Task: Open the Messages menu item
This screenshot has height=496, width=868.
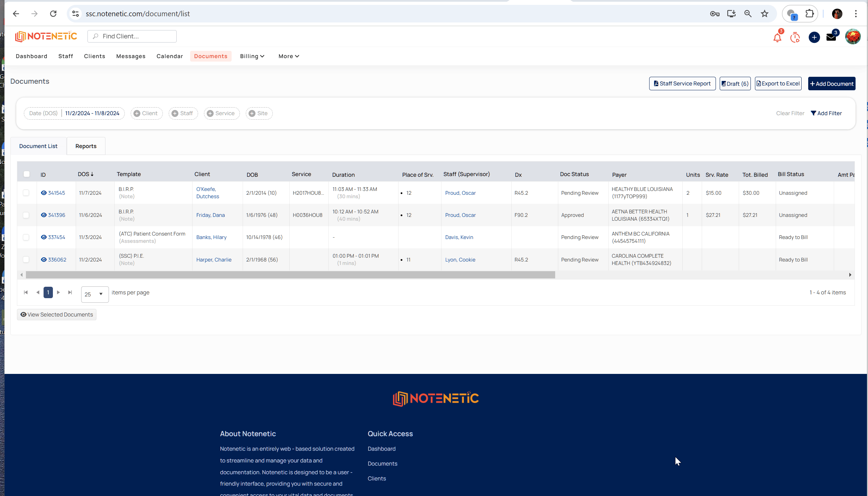Action: tap(131, 56)
